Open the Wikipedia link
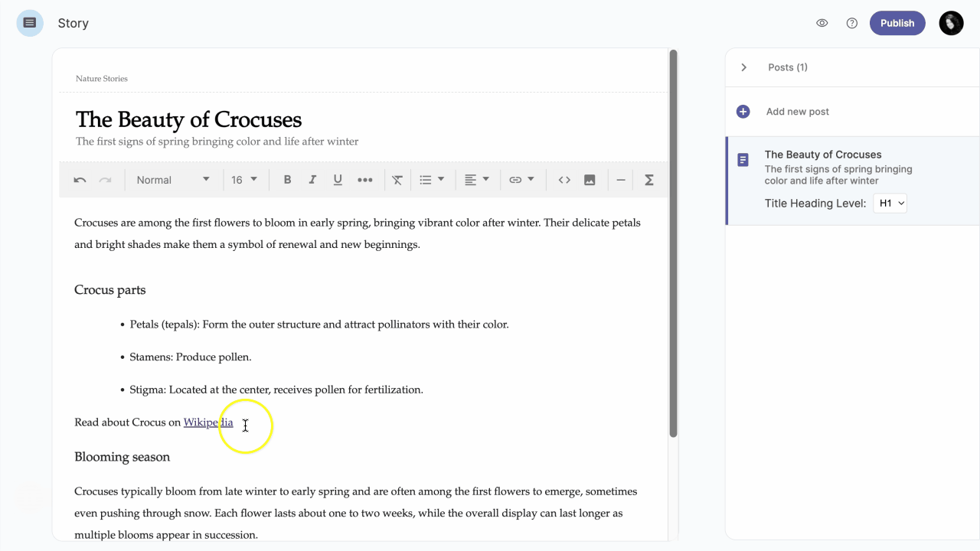The width and height of the screenshot is (980, 551). [207, 422]
